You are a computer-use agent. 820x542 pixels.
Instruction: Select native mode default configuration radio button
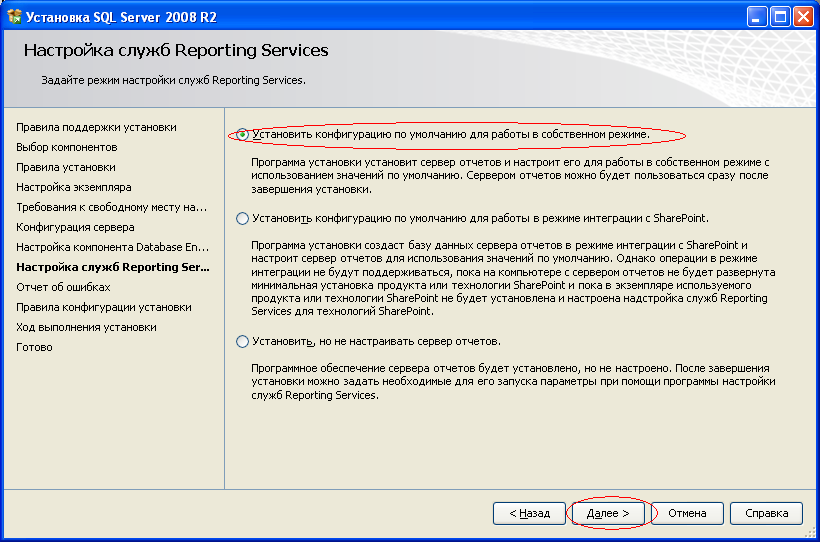point(242,134)
